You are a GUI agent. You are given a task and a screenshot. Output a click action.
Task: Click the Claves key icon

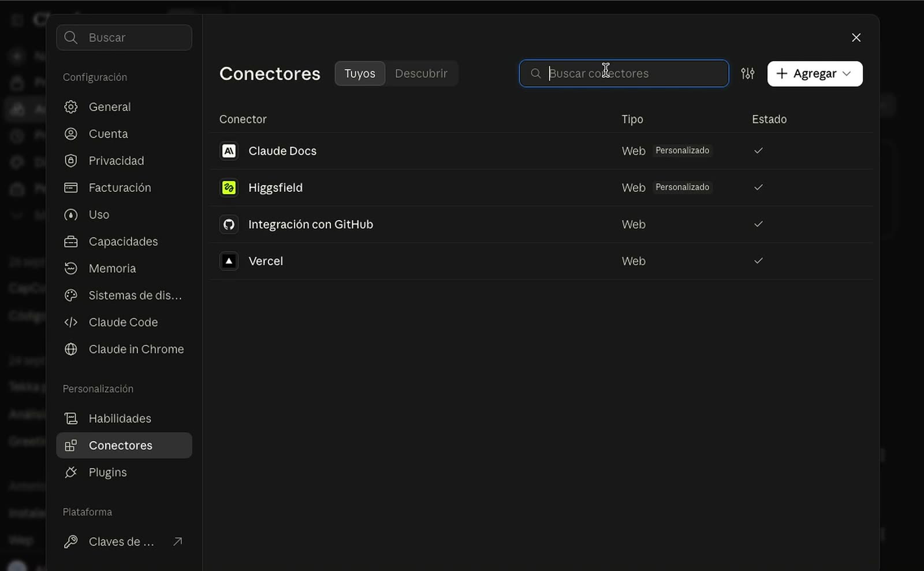[x=70, y=542]
